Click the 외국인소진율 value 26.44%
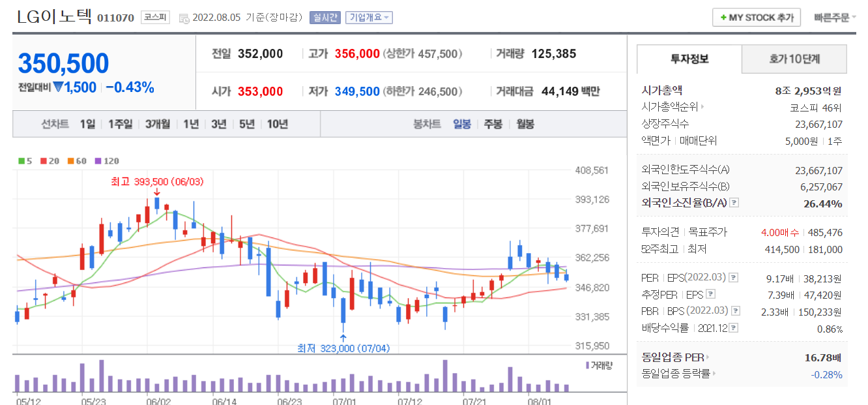This screenshot has width=868, height=405. click(x=823, y=203)
